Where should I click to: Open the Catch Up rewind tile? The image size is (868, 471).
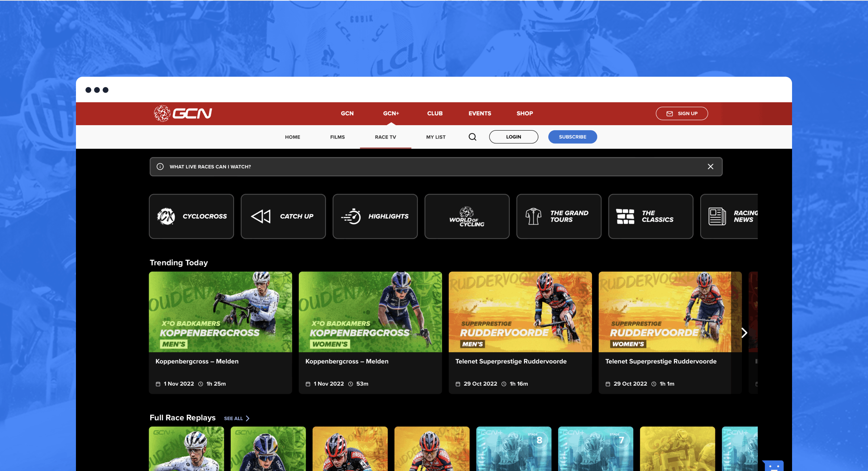click(283, 216)
